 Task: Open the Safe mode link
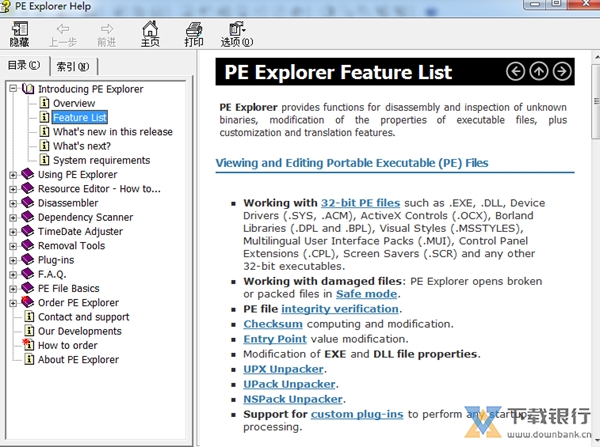367,294
